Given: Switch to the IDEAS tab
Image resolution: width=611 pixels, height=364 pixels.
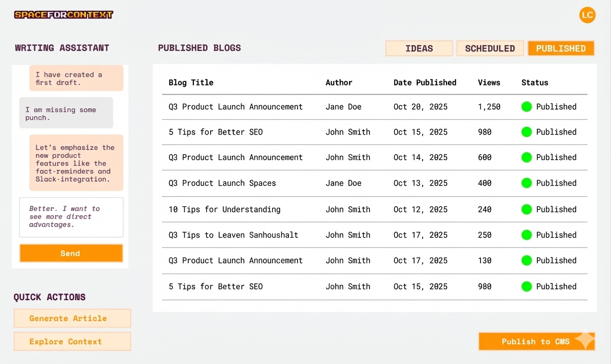Looking at the screenshot, I should pos(419,48).
